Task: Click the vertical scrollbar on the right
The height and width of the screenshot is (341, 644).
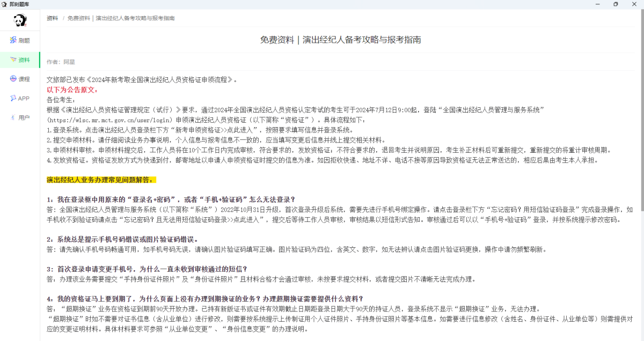Action: [x=641, y=161]
